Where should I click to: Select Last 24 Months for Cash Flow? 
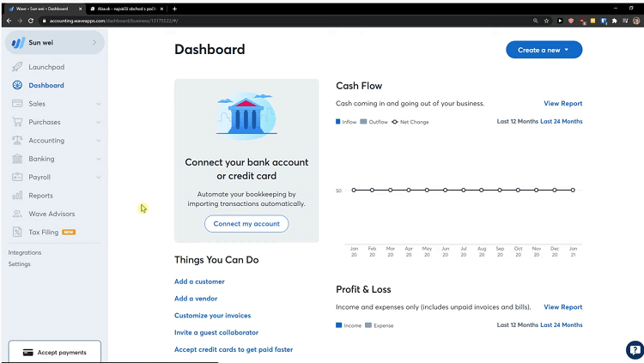561,122
